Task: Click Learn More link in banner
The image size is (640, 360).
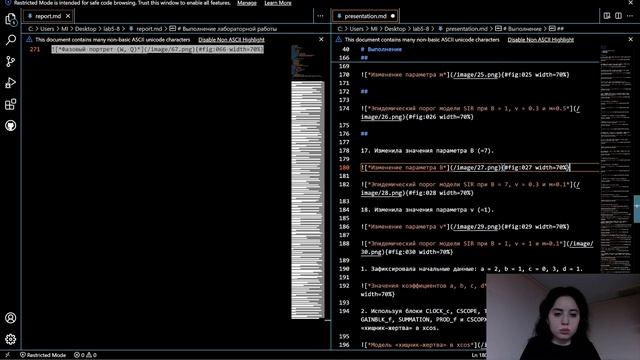Action: [278, 3]
